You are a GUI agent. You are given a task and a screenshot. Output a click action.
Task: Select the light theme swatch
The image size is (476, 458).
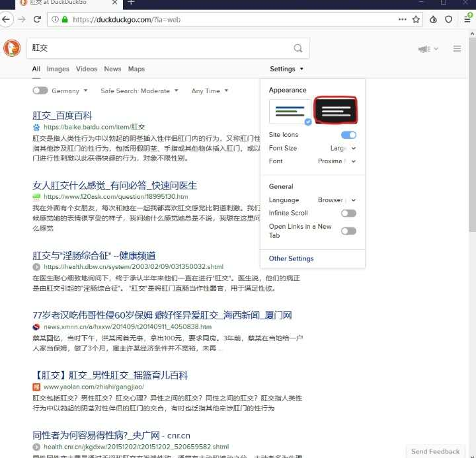(290, 112)
